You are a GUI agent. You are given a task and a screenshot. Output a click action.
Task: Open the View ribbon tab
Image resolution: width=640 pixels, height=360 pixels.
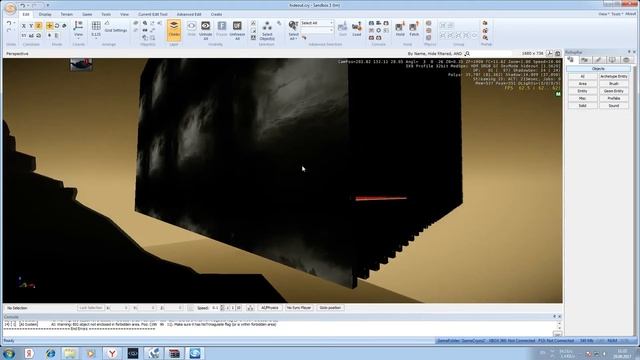pos(124,14)
